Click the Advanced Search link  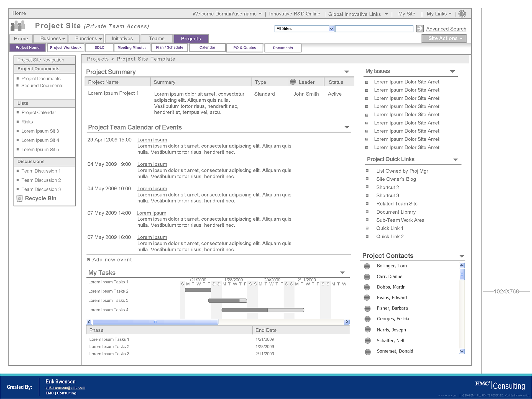point(446,29)
